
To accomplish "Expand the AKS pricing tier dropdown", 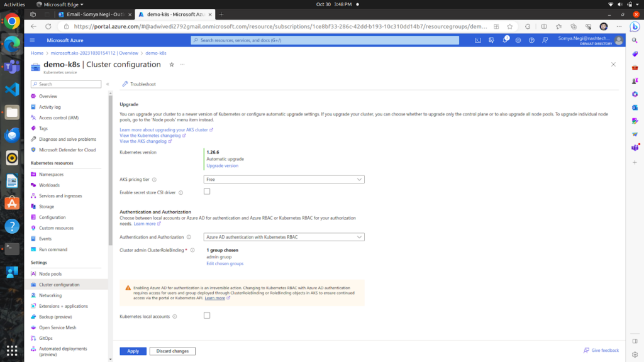I will pyautogui.click(x=284, y=179).
